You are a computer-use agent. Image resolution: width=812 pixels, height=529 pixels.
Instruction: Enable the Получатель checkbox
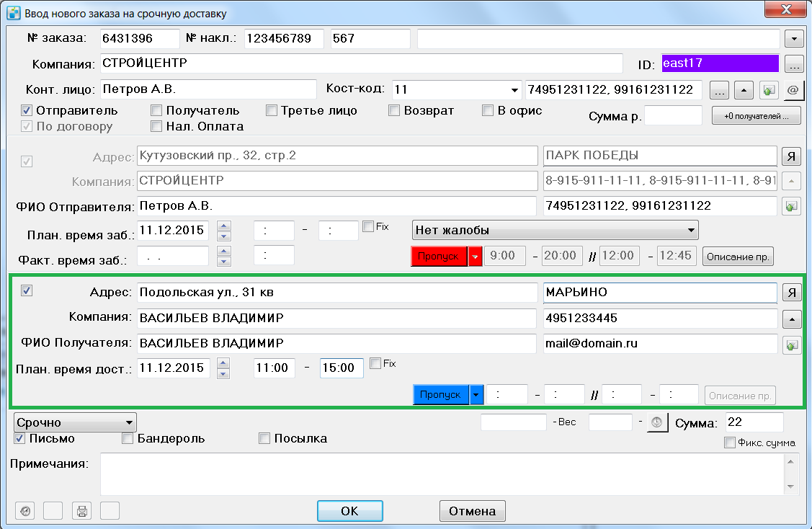(x=156, y=110)
